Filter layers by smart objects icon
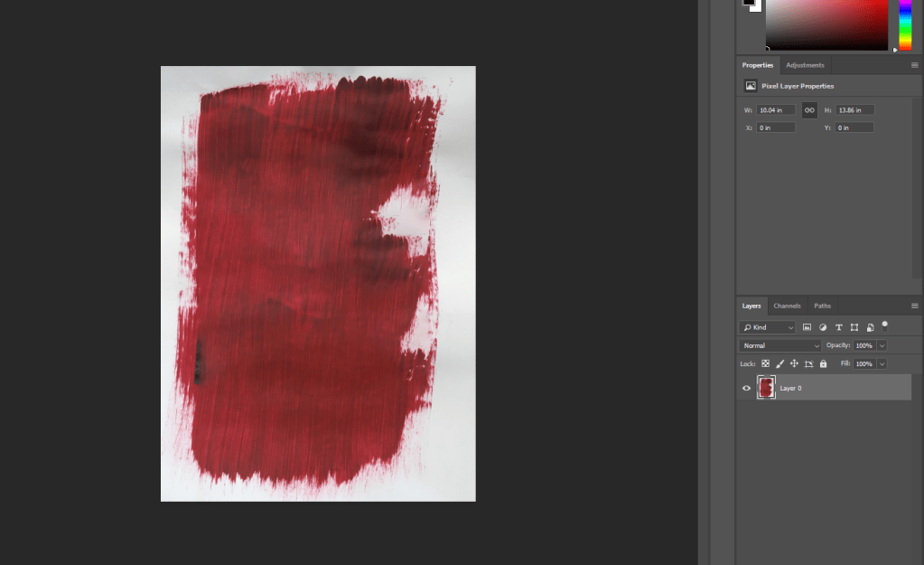The width and height of the screenshot is (924, 565). [869, 327]
